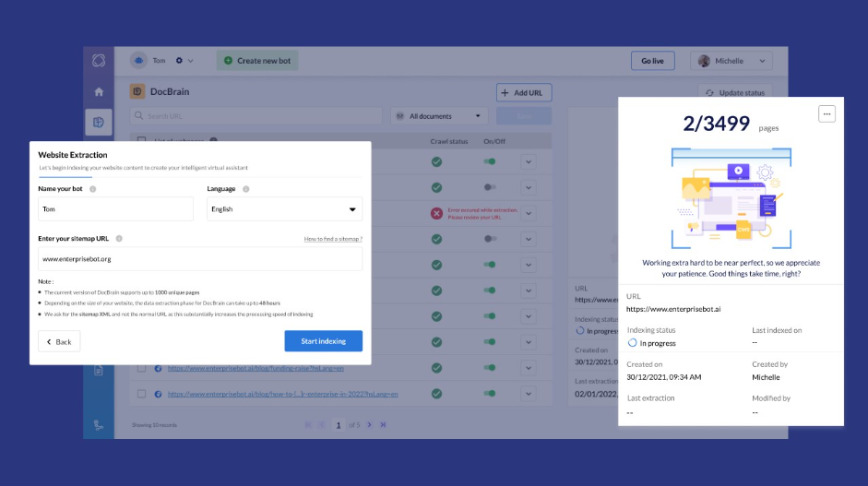Click the red crawl error status icon
The image size is (868, 486).
[x=437, y=213]
